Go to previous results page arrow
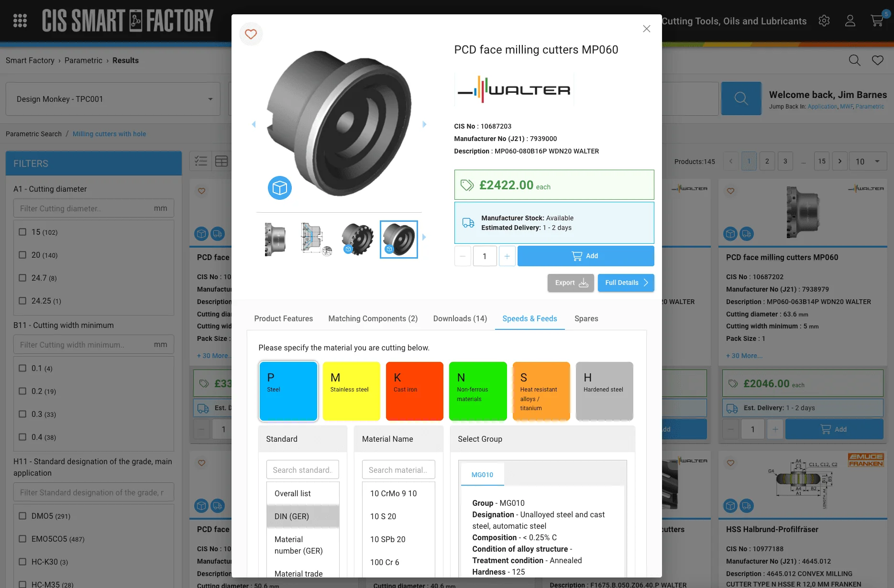 coord(731,161)
